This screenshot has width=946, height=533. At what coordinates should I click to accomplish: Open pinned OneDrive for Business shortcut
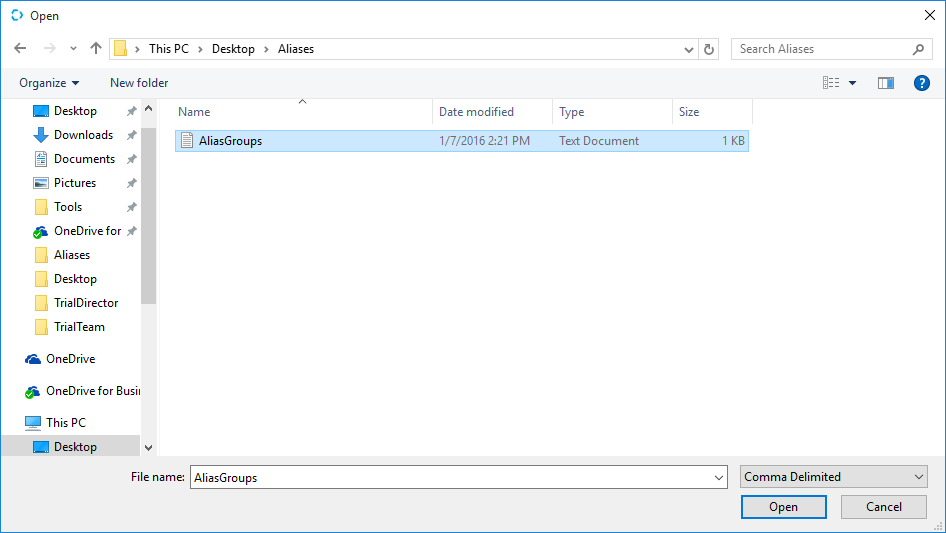87,231
